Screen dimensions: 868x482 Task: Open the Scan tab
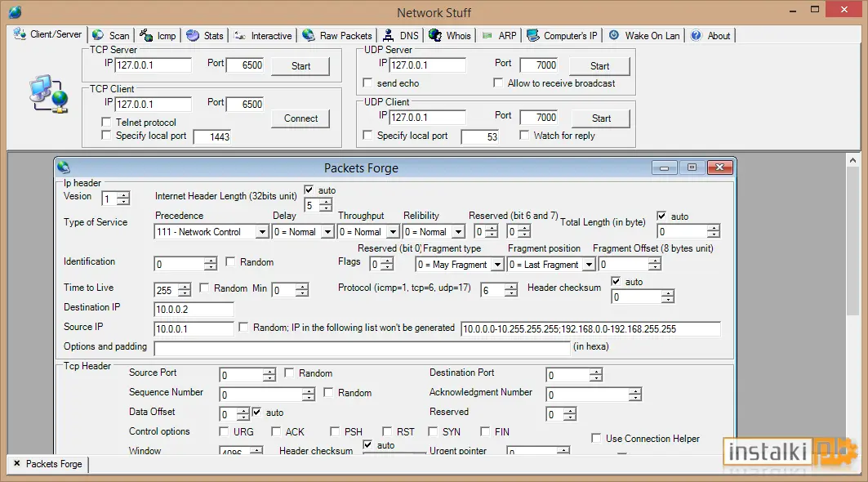pos(111,35)
